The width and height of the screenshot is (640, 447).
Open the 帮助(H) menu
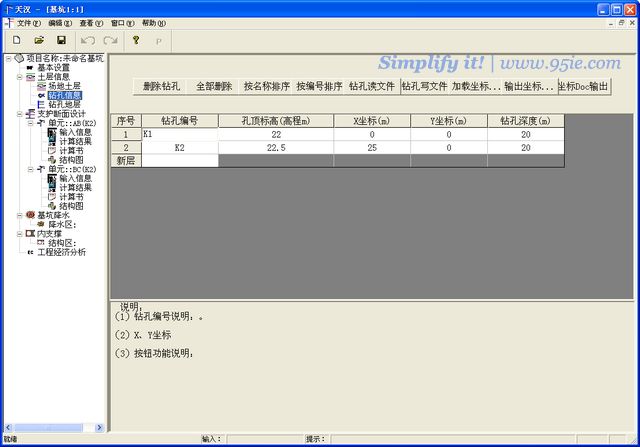(154, 22)
